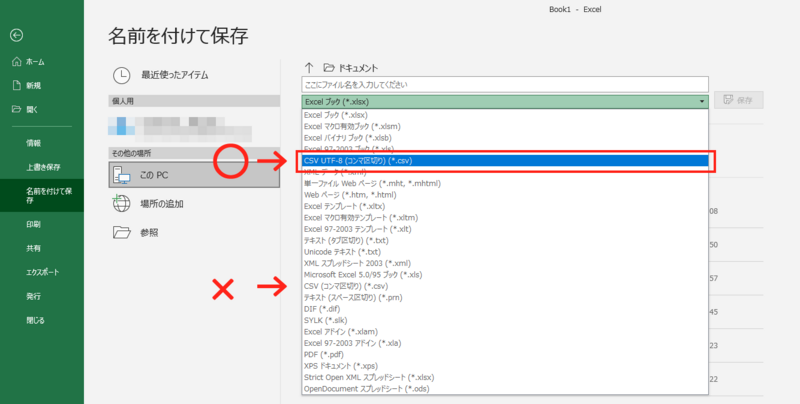
Task: Click the Save (保存) button
Action: coord(740,101)
